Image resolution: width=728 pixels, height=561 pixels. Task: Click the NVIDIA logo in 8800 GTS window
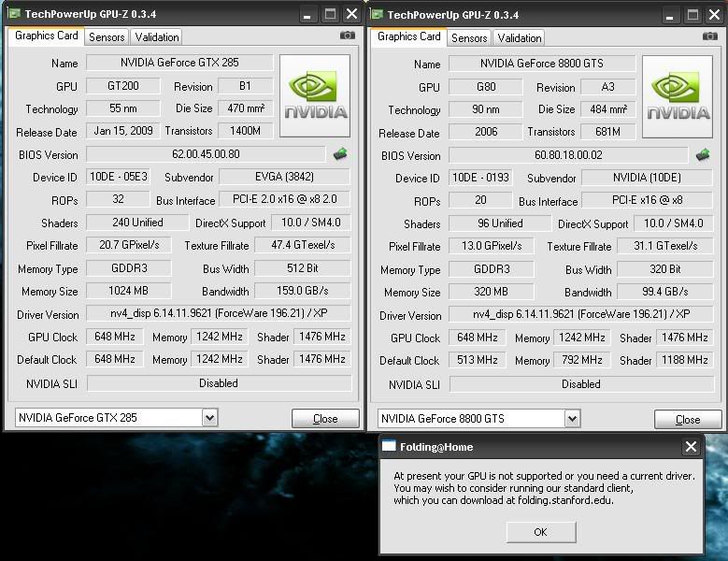tap(678, 96)
